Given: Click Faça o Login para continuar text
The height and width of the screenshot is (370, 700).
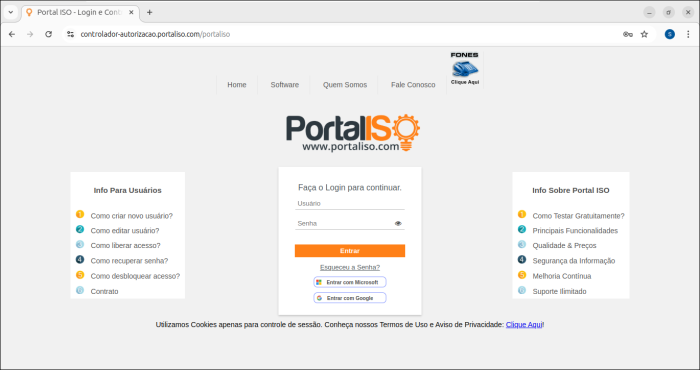Looking at the screenshot, I should pos(350,188).
